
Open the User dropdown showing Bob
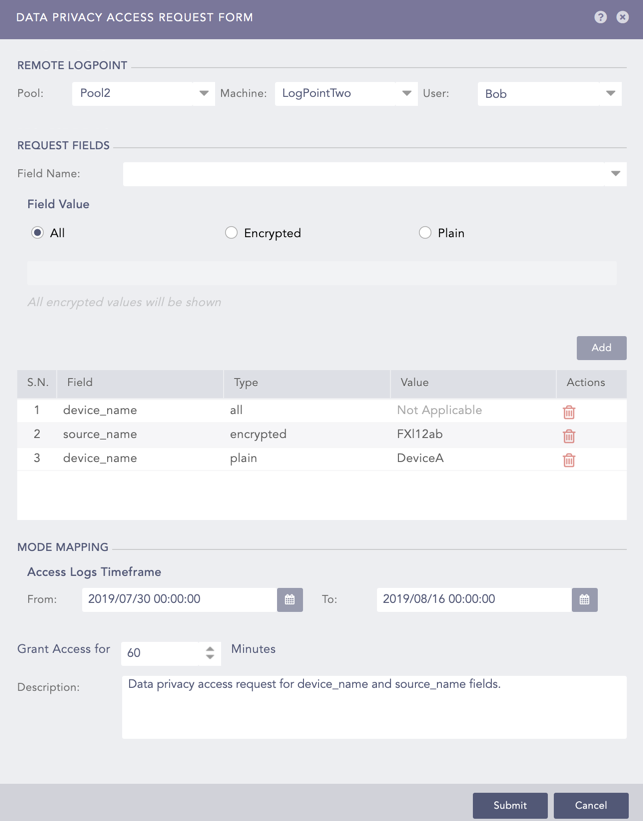pyautogui.click(x=549, y=94)
